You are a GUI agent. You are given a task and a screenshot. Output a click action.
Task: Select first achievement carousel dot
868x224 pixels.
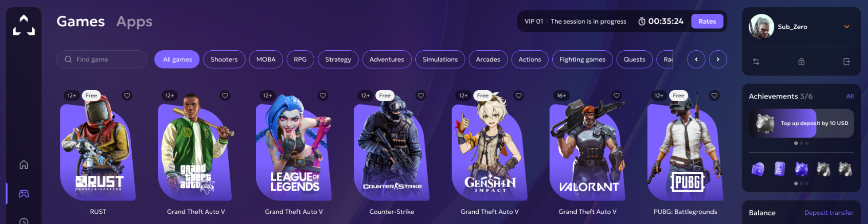coord(796,144)
